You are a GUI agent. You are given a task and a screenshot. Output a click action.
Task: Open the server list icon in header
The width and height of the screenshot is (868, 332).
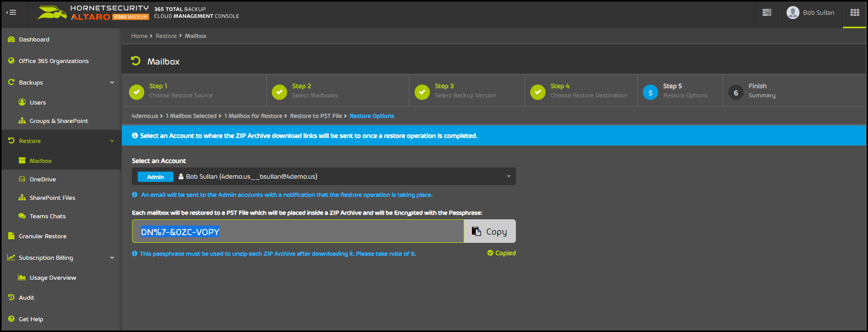point(767,13)
